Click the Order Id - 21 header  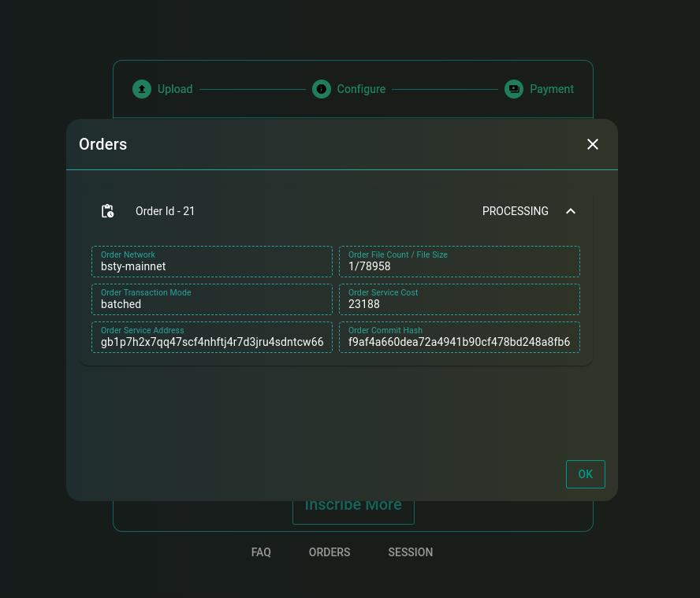pos(166,211)
